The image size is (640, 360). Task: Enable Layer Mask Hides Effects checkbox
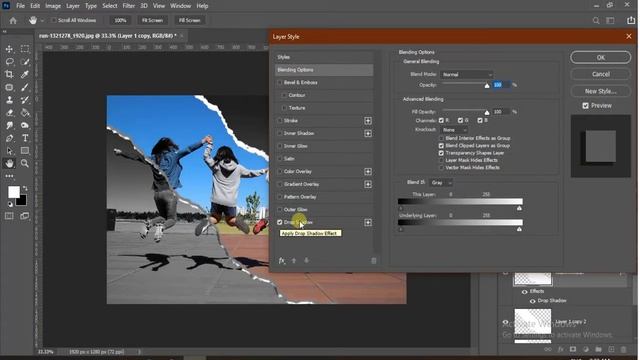(441, 160)
